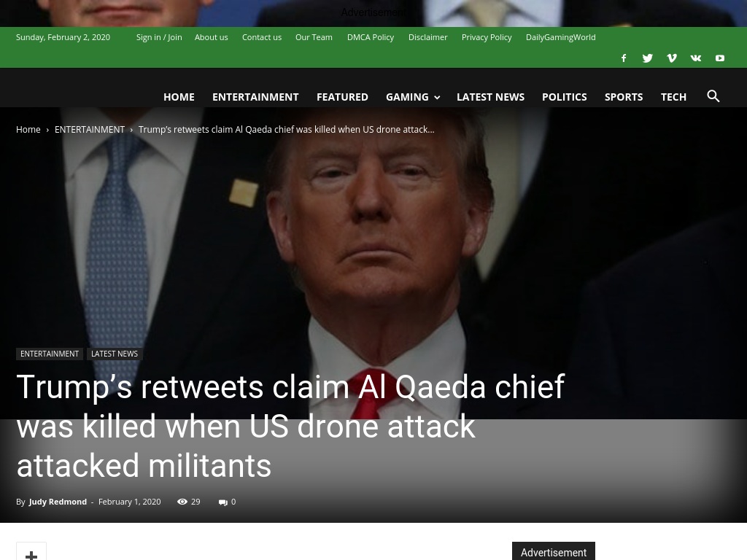Click the search magnifier icon
The width and height of the screenshot is (747, 560).
tap(713, 96)
